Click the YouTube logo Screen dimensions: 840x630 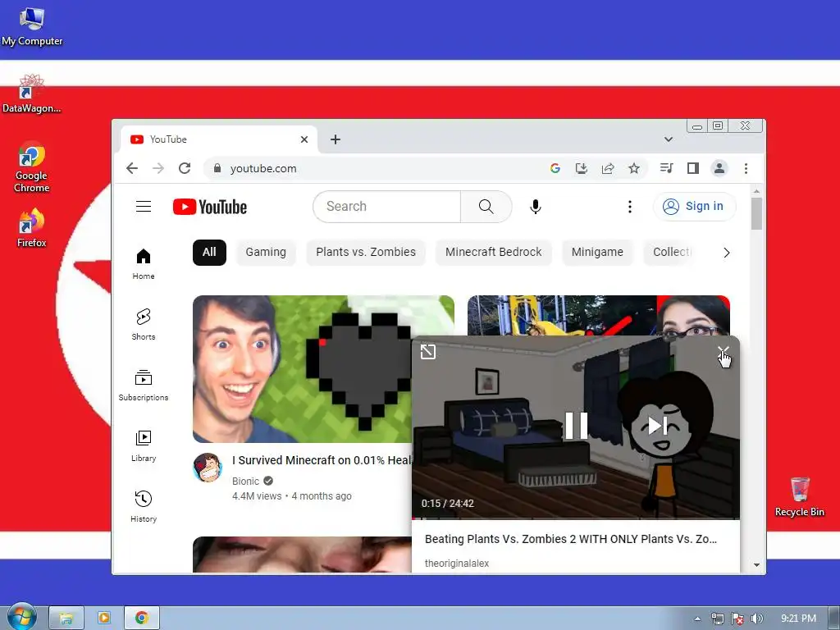point(210,207)
